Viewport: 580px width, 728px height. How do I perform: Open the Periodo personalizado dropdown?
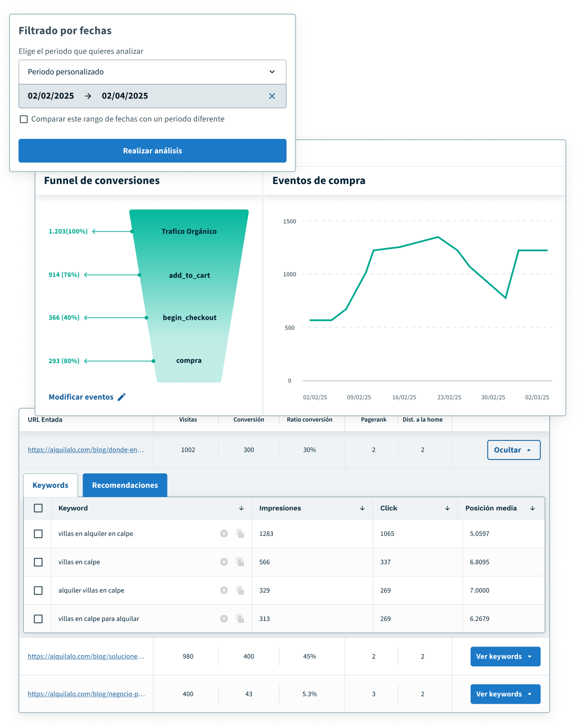152,72
